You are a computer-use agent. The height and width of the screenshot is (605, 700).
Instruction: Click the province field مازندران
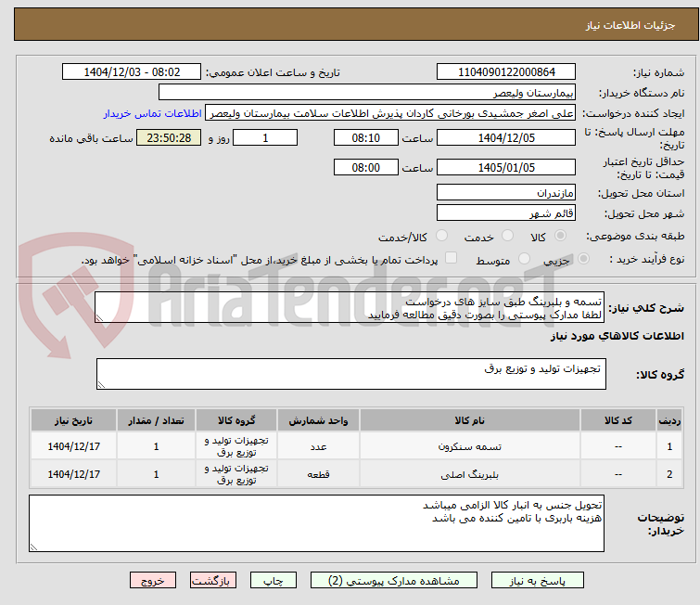click(x=506, y=193)
